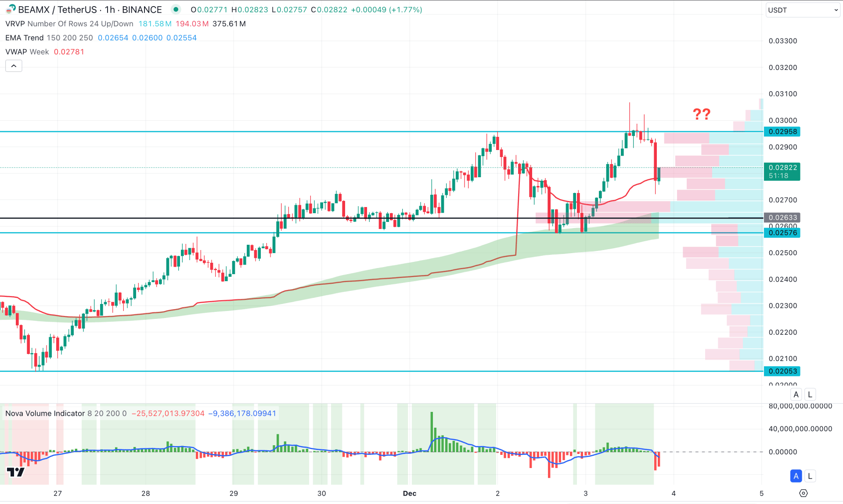The height and width of the screenshot is (504, 843).
Task: Click the VRVP total volume 375.61 M
Action: coord(229,24)
